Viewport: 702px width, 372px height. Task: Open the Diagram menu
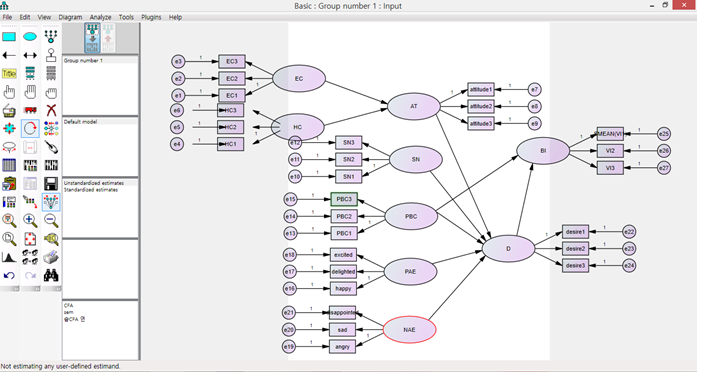click(x=70, y=17)
